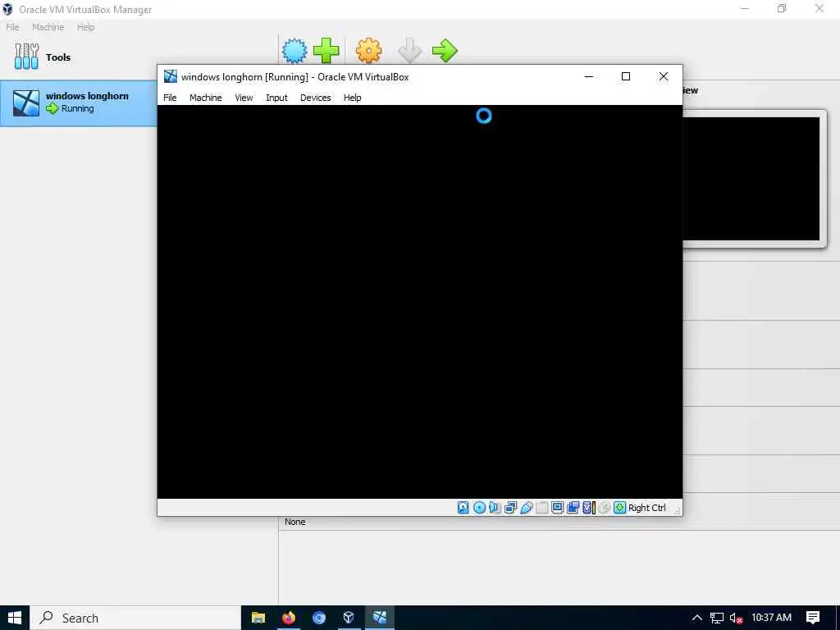
Task: Open Help menu in VirtualBox Manager
Action: click(85, 27)
